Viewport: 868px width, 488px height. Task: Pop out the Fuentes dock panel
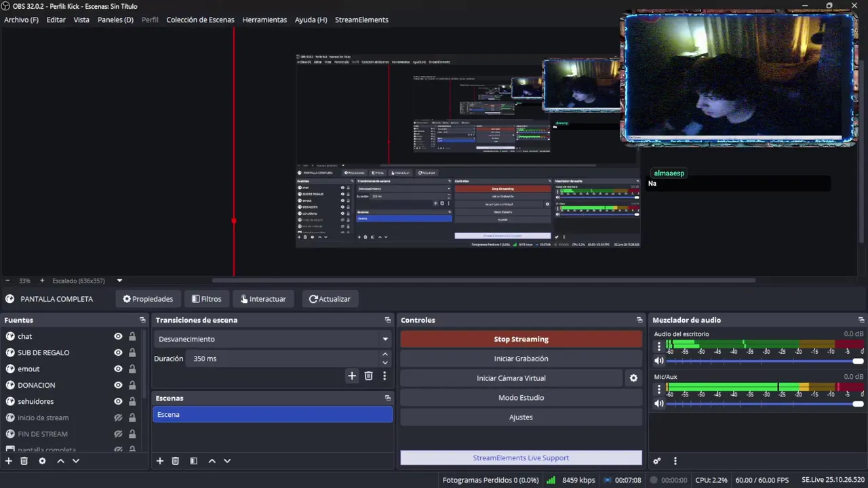pos(142,320)
